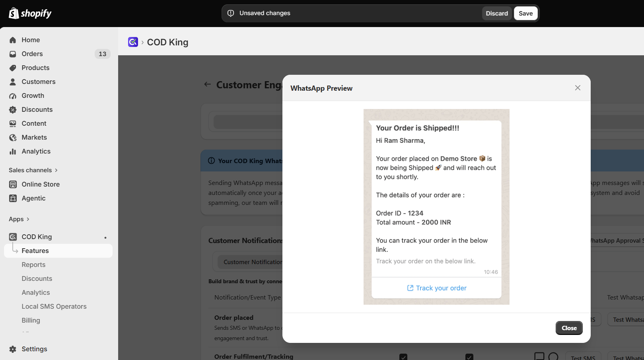
Task: Discard the unsaved changes
Action: (x=497, y=13)
